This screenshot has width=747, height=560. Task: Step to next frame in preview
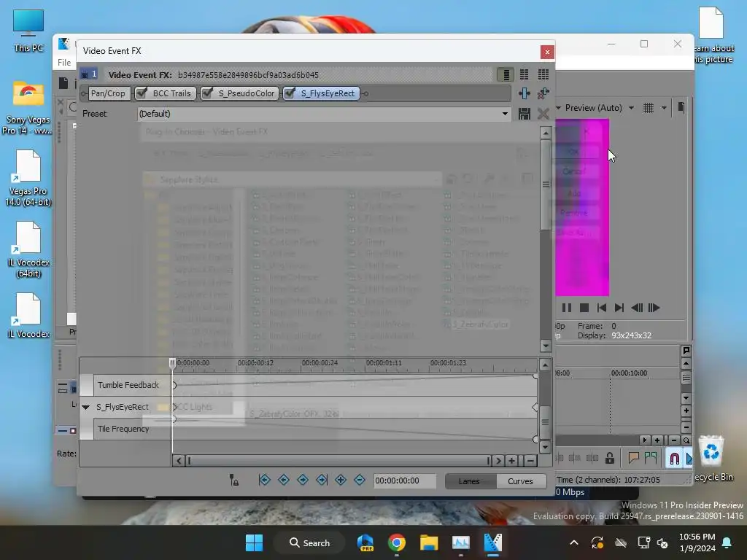click(654, 308)
